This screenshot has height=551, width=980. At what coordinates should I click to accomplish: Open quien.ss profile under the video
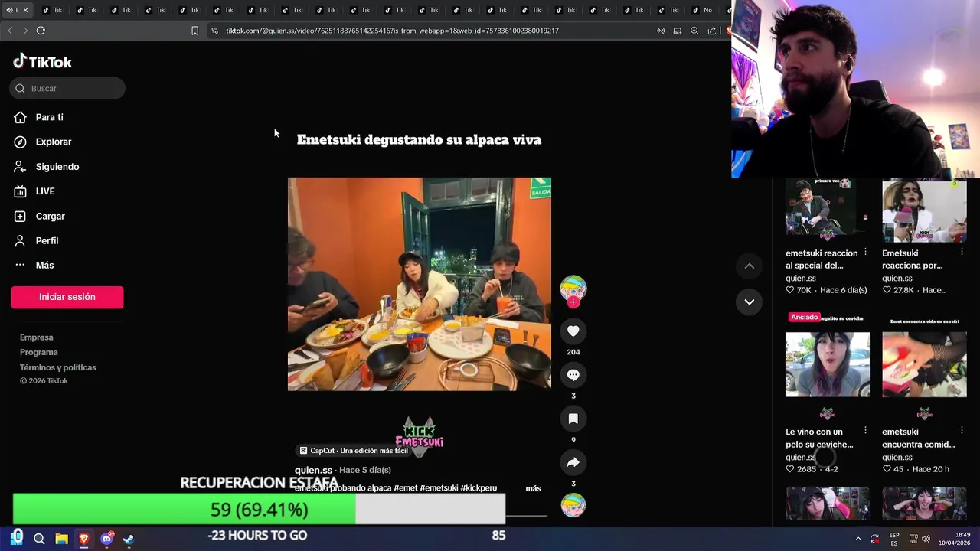point(313,470)
